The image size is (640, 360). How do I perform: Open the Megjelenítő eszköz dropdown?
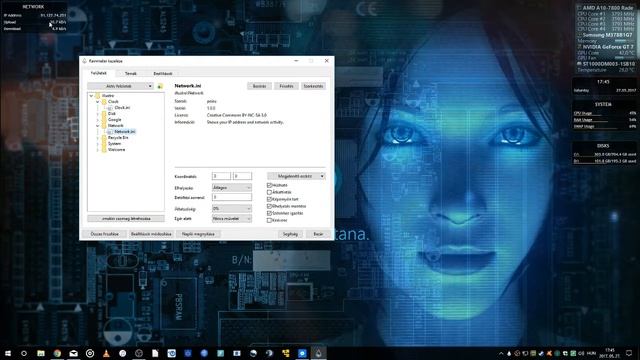(x=296, y=176)
